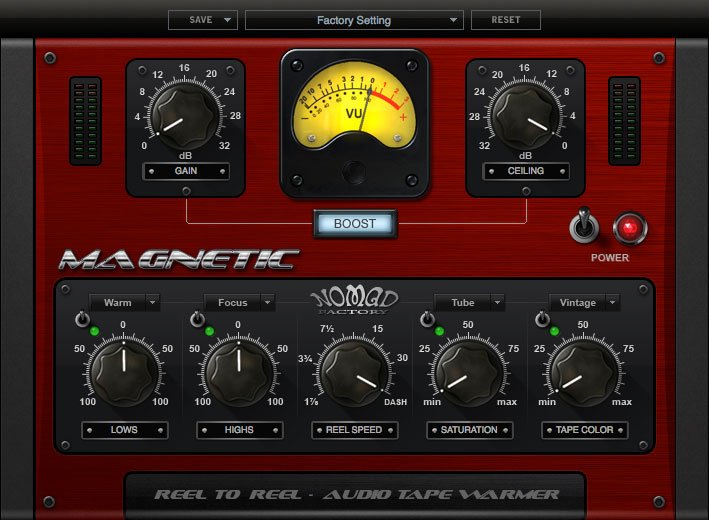This screenshot has width=709, height=520.
Task: Click the MAGNETIC logo
Action: [x=179, y=260]
